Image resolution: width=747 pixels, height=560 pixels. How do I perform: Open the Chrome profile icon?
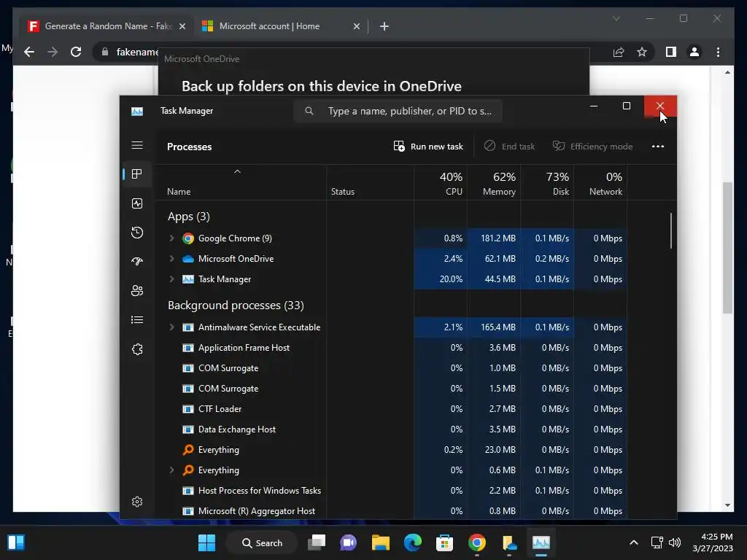point(694,52)
